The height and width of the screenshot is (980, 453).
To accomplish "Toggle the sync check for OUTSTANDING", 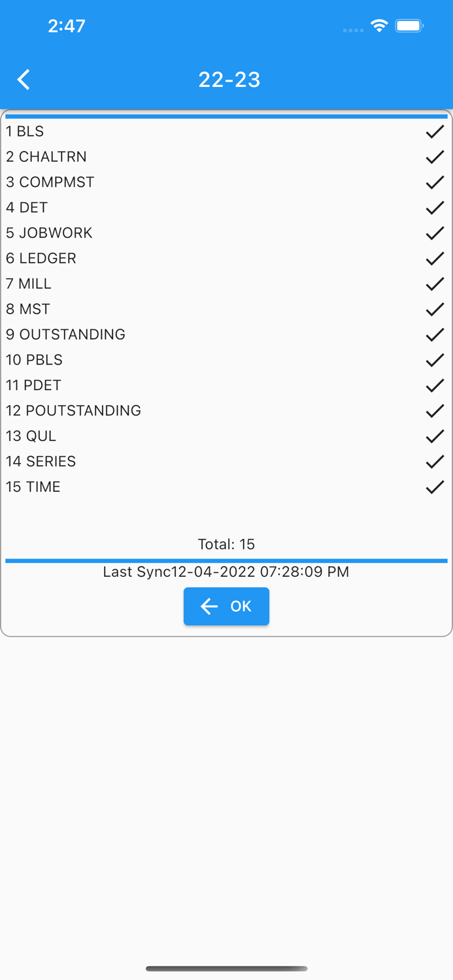I will pyautogui.click(x=434, y=335).
